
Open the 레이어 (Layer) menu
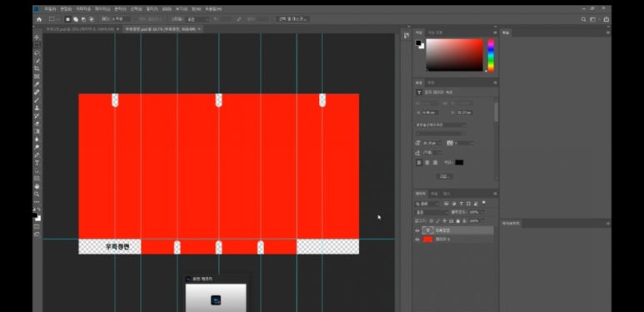[102, 8]
